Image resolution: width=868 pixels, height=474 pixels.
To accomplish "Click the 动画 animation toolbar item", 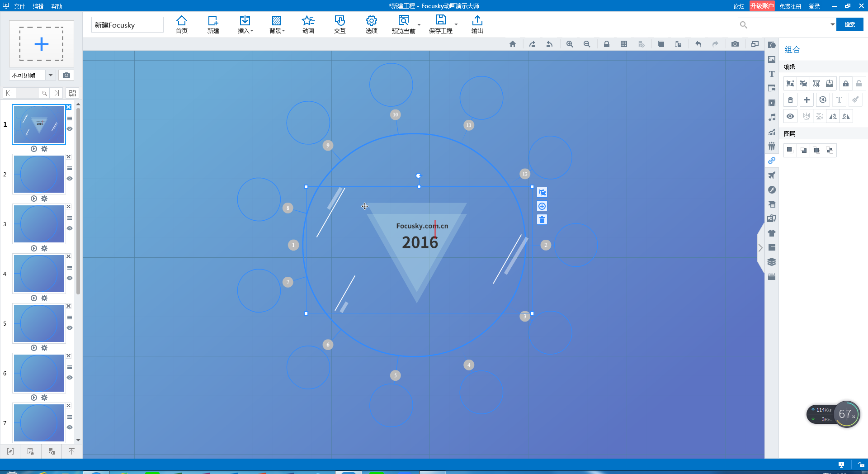I will (308, 24).
